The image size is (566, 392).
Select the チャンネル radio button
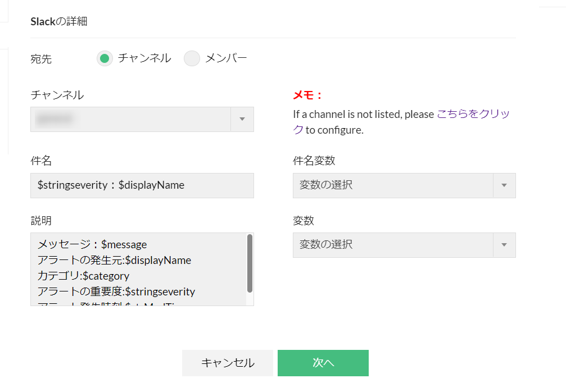click(x=105, y=58)
